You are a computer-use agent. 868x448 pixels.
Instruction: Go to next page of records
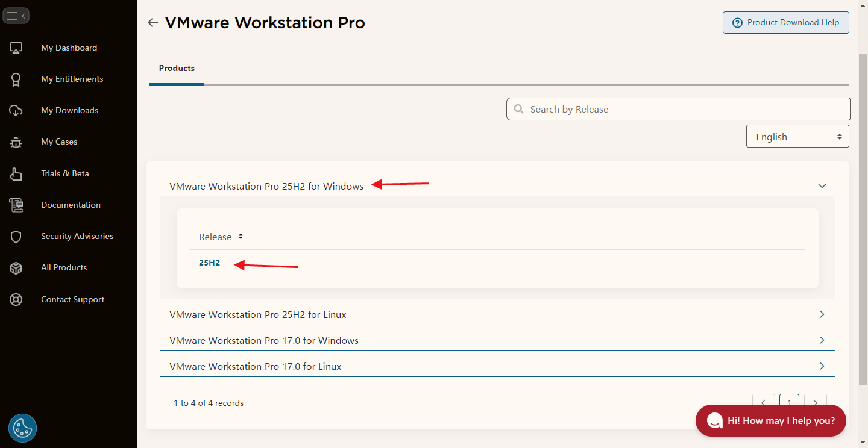(x=815, y=403)
